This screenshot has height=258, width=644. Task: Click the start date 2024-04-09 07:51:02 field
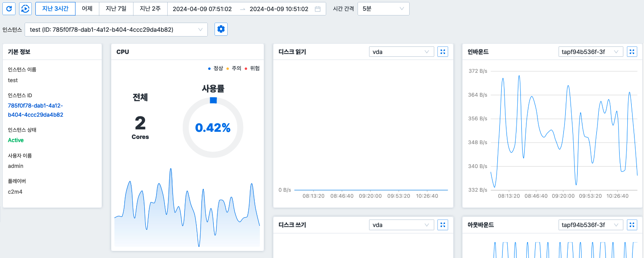click(202, 9)
